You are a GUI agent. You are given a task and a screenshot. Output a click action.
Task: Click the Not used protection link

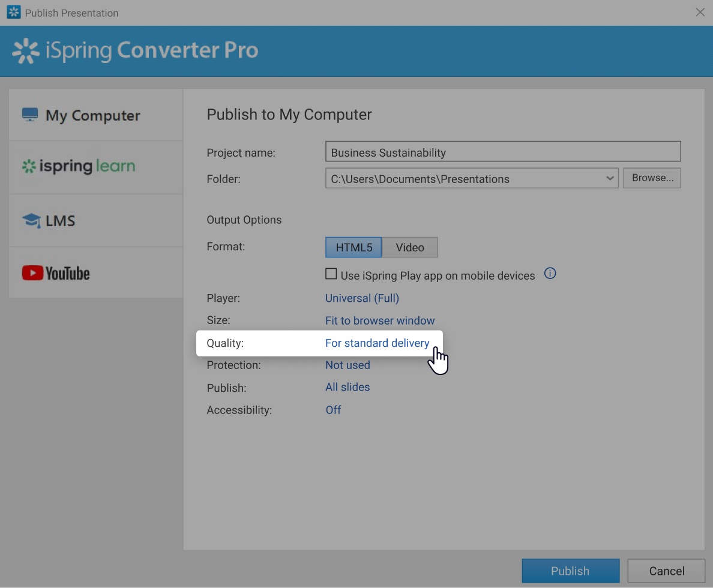pyautogui.click(x=347, y=365)
